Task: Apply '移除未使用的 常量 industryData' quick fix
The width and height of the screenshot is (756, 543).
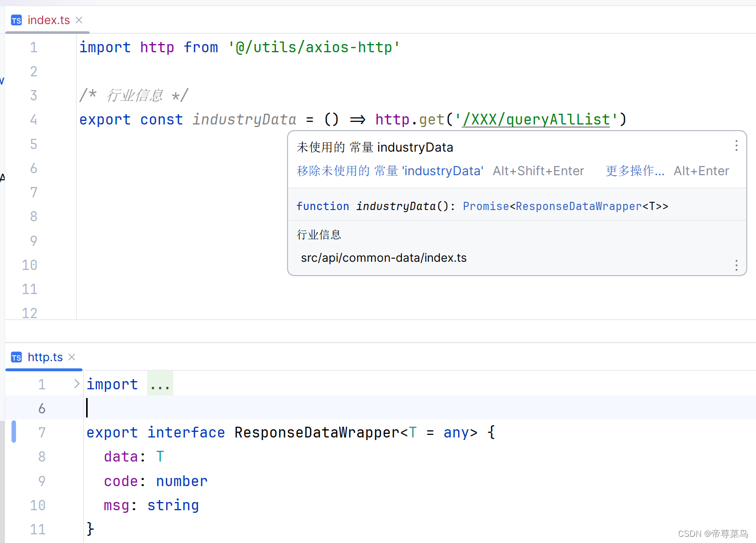Action: tap(390, 171)
